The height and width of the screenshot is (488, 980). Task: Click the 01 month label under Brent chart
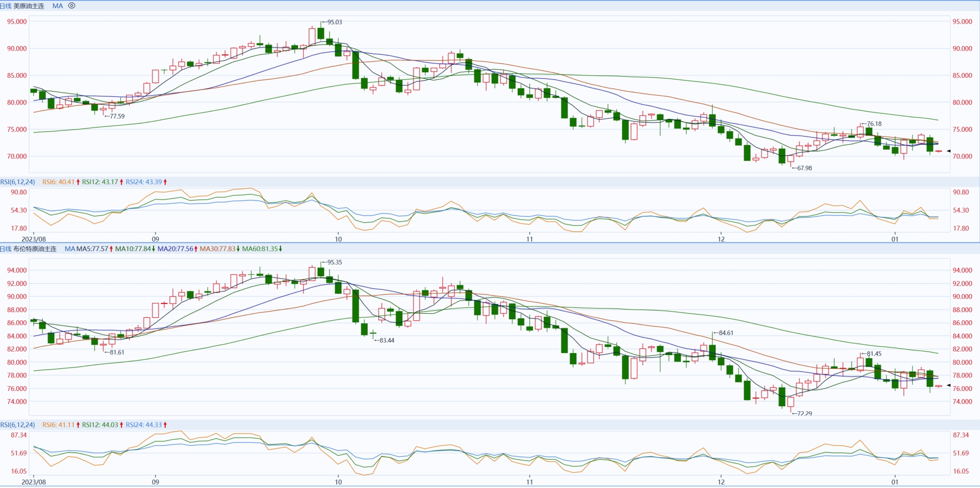pos(895,482)
